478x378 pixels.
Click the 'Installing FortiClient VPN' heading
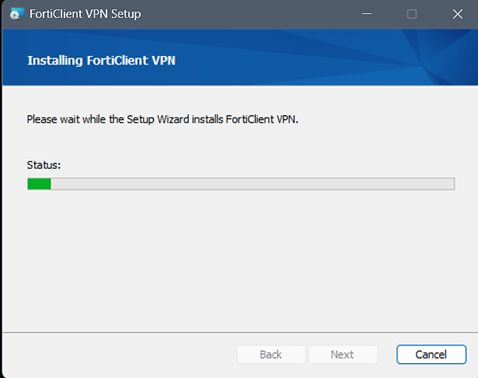[101, 61]
